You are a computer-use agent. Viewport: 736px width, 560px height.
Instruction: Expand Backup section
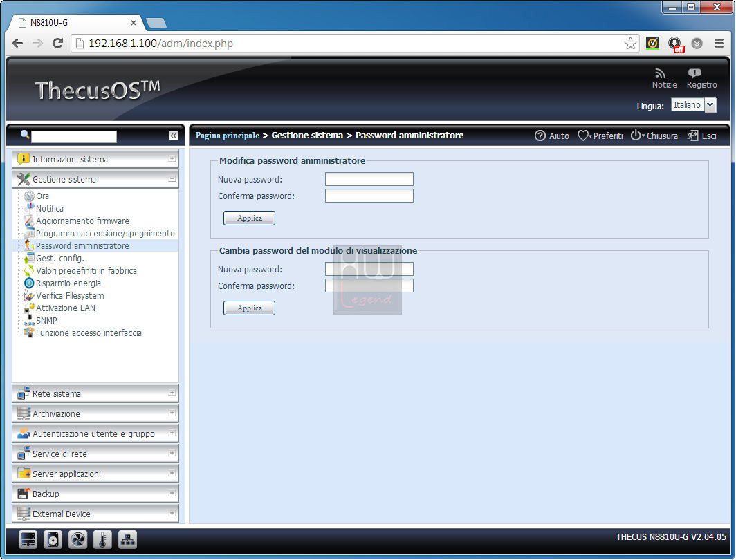point(95,494)
